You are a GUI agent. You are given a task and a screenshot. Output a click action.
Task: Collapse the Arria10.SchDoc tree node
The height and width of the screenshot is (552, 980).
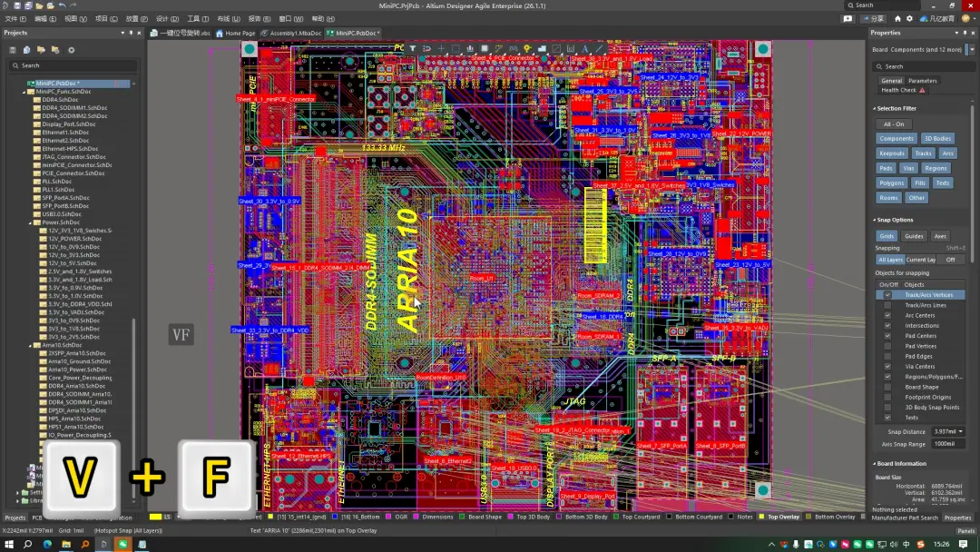coord(30,345)
